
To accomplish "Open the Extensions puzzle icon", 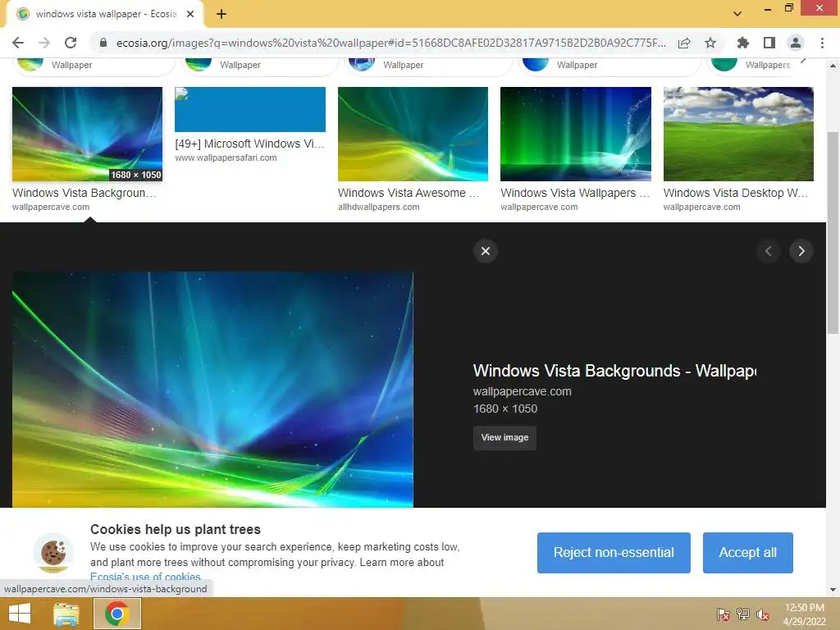I will [x=742, y=43].
